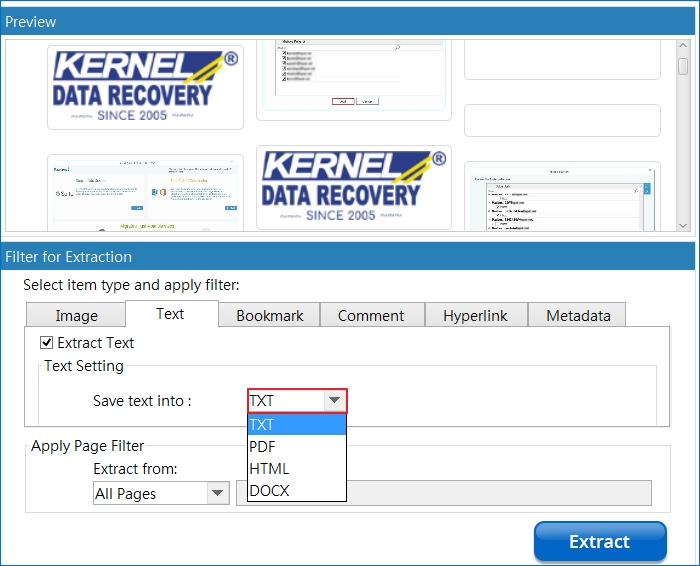Select the Text tab

[x=171, y=313]
